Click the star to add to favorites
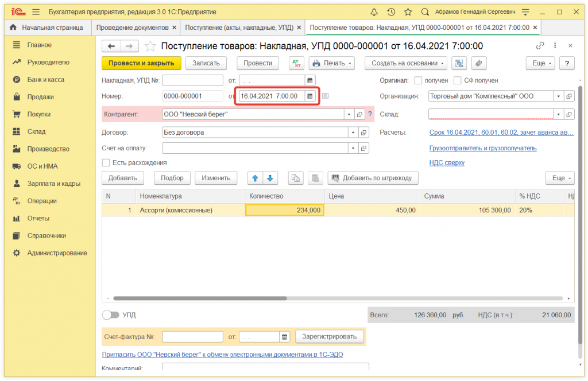 pyautogui.click(x=150, y=46)
